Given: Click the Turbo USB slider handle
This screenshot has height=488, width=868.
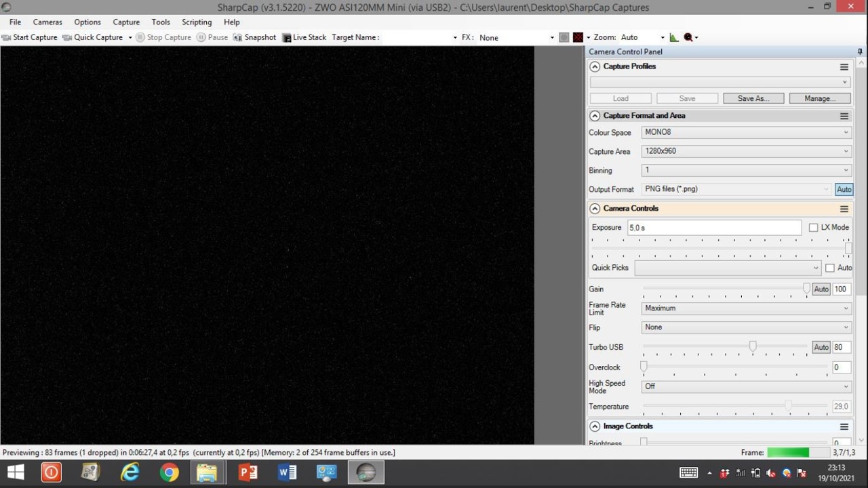Looking at the screenshot, I should (x=753, y=347).
